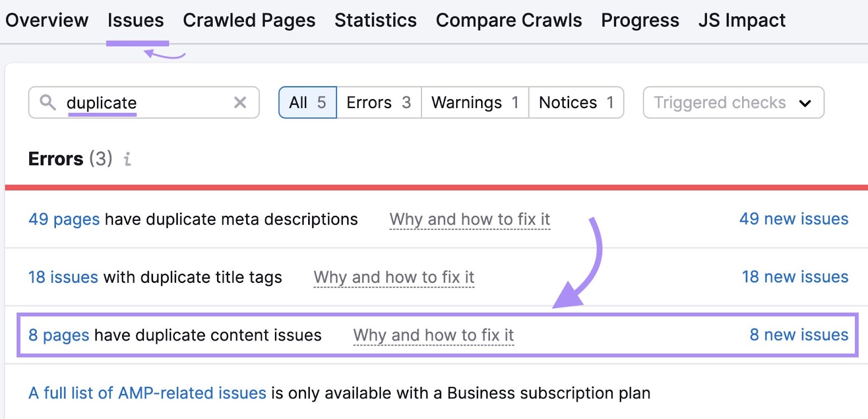
Task: Click the search magnifying glass icon
Action: point(48,103)
